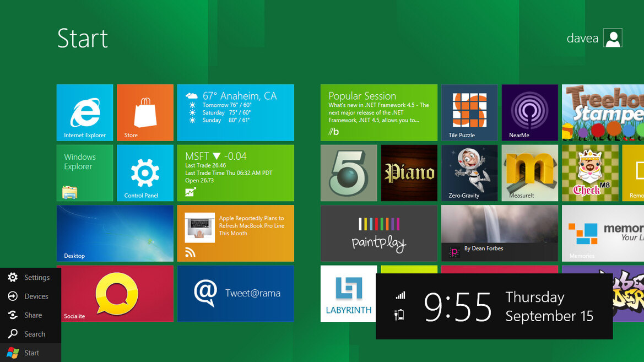Click the Start heading text
This screenshot has height=362, width=644.
(83, 39)
